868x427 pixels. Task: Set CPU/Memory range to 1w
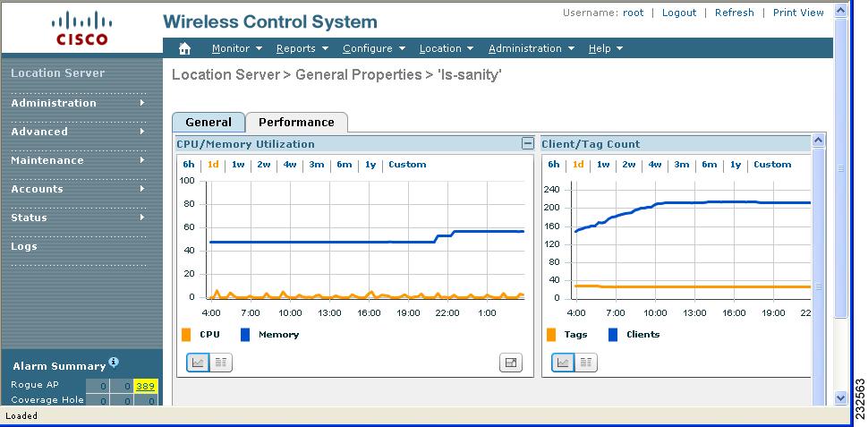tap(238, 165)
